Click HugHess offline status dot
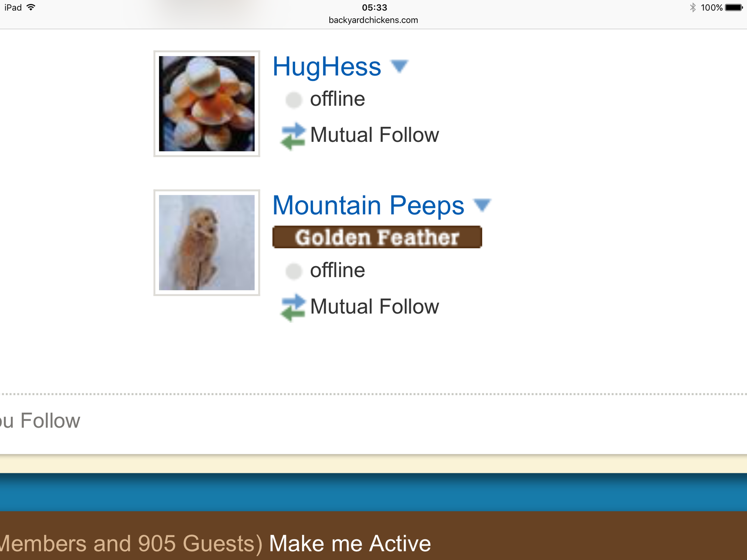 [x=294, y=100]
